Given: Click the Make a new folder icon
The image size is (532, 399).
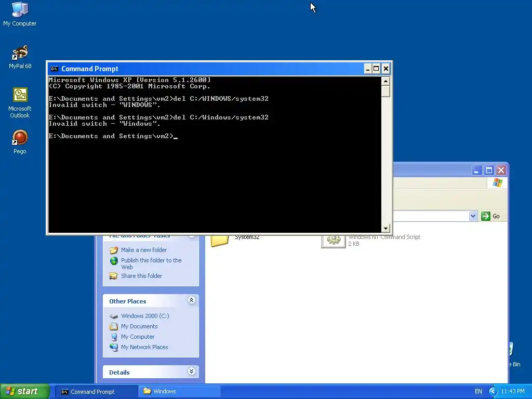Looking at the screenshot, I should click(114, 250).
